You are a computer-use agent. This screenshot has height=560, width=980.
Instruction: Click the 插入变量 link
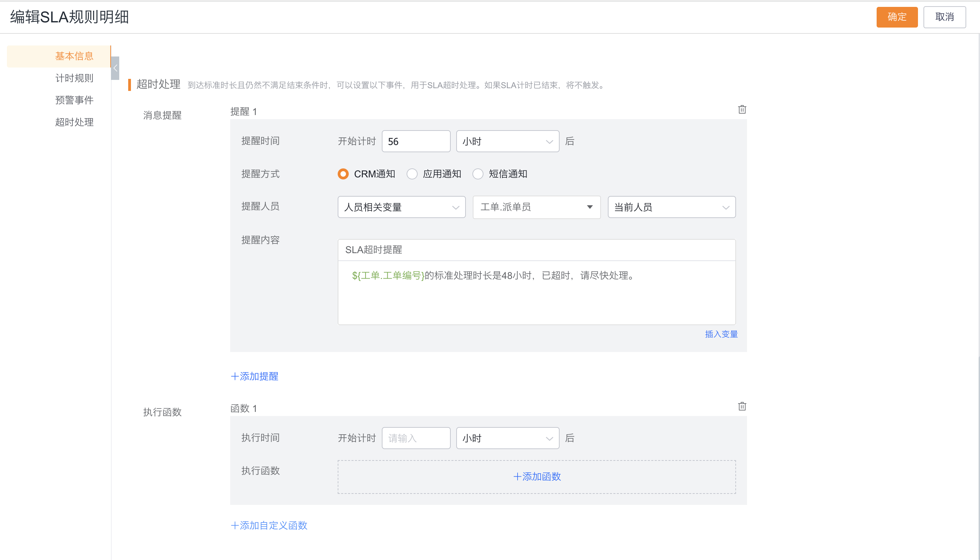point(721,334)
